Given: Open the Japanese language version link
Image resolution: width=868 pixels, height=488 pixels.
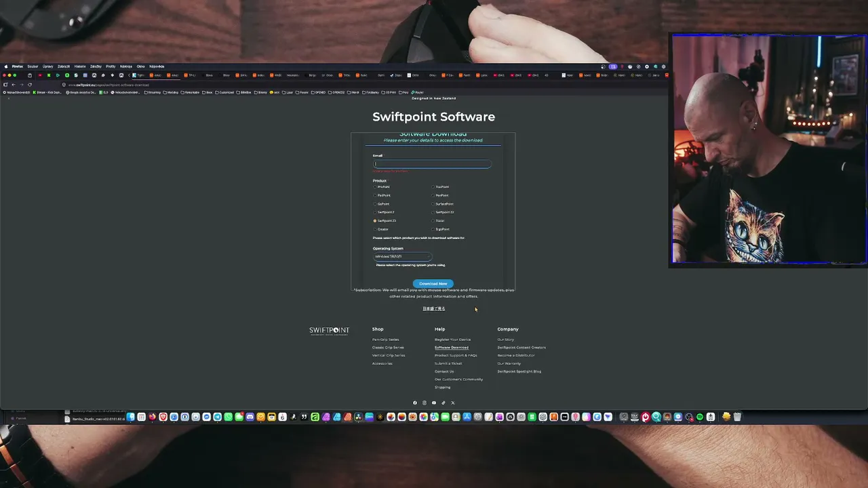Looking at the screenshot, I should [434, 308].
